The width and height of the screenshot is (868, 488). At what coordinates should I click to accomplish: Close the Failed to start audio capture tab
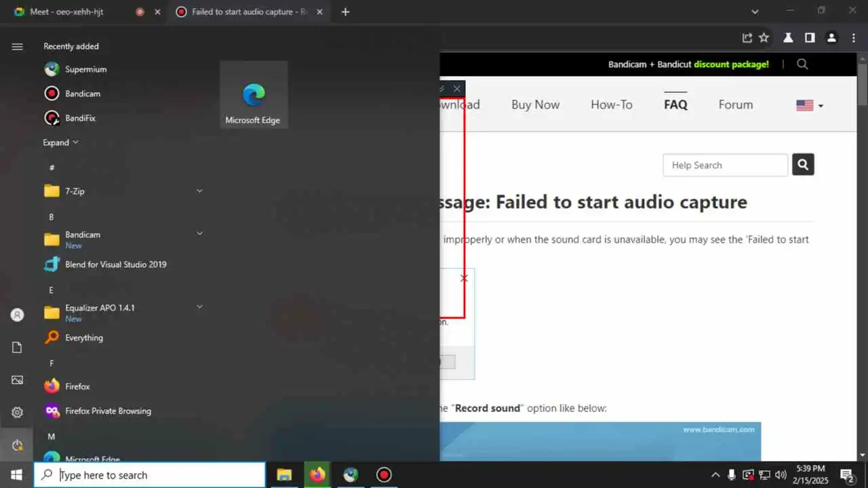pyautogui.click(x=319, y=12)
